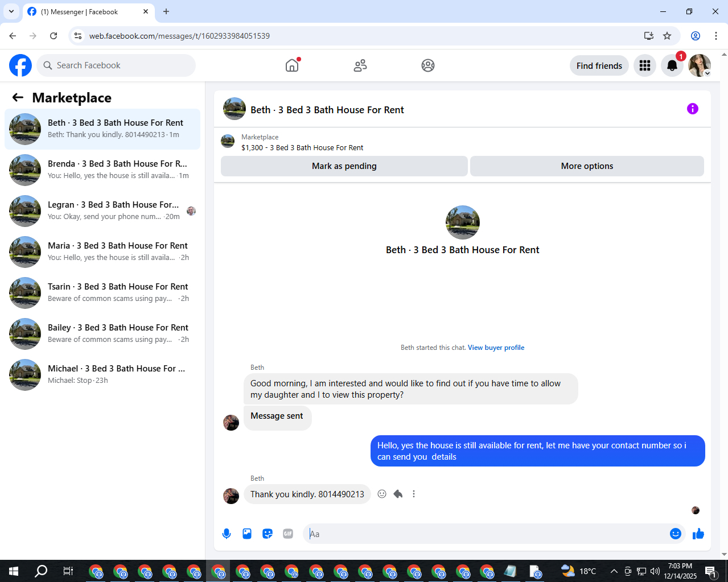Open Chrome profile icon
728x582 pixels.
[x=696, y=36]
